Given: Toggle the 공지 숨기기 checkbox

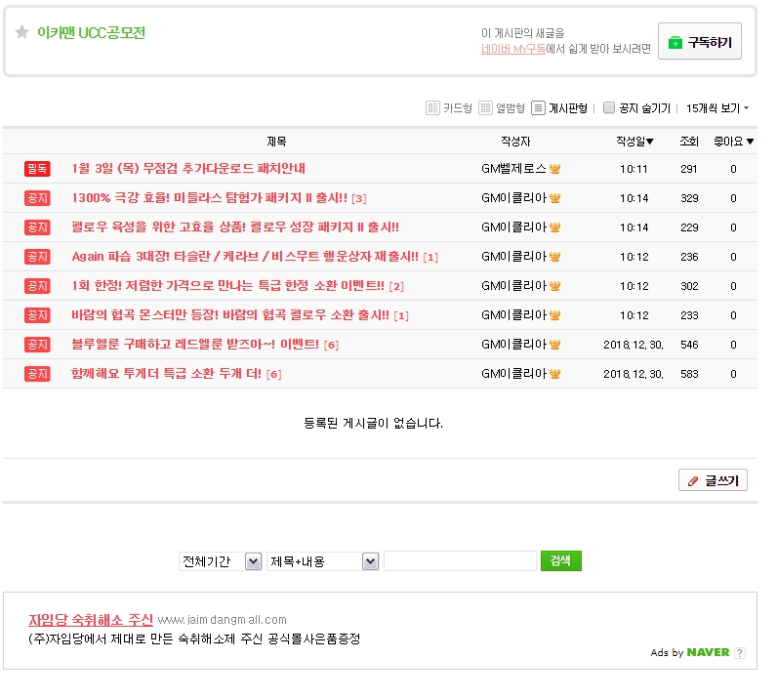Looking at the screenshot, I should pyautogui.click(x=609, y=108).
